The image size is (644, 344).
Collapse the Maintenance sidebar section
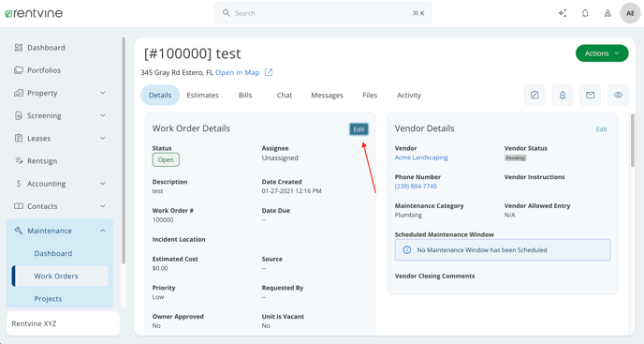coord(60,231)
